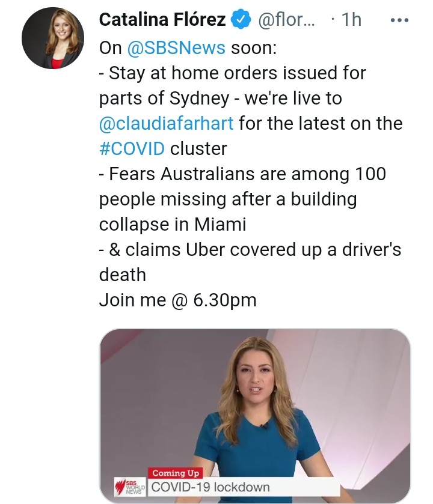433x504 pixels.
Task: Click the 'Join me @ 6.30pm' text
Action: point(177,300)
